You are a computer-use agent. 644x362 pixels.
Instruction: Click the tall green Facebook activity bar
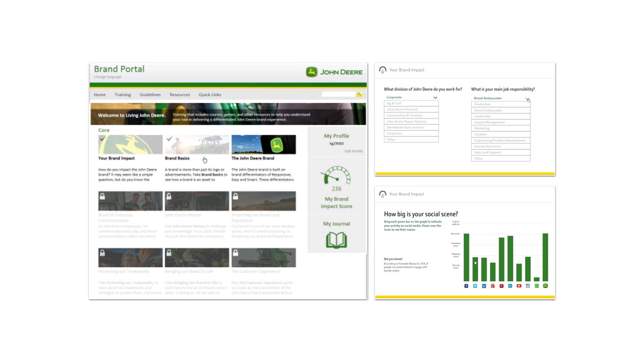[466, 257]
